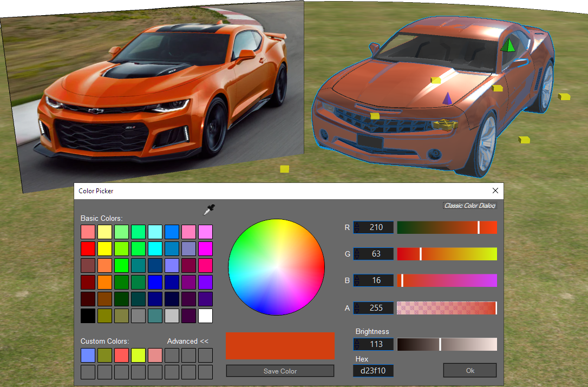The width and height of the screenshot is (588, 387).
Task: Select the olive custom color swatch
Action: tap(104, 355)
